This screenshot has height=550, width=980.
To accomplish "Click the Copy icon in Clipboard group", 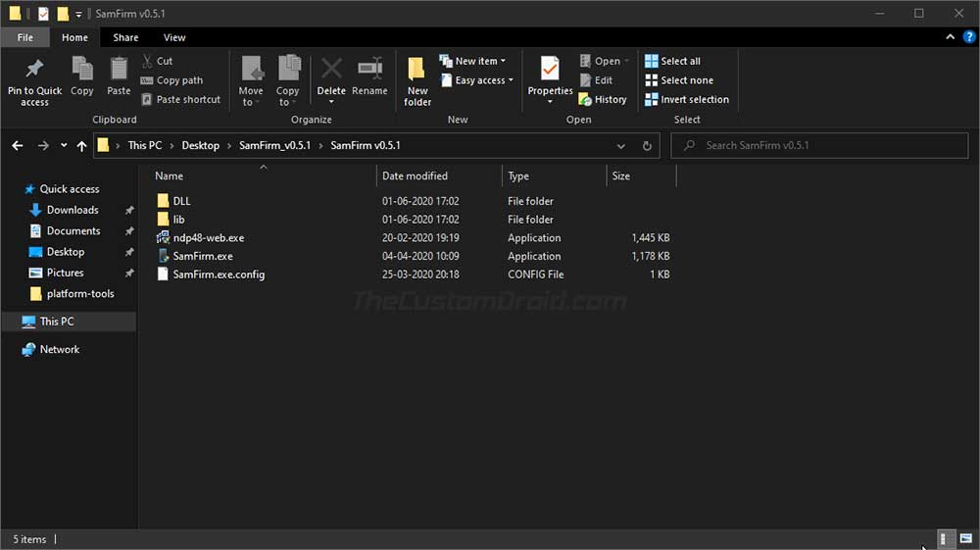I will coord(82,69).
